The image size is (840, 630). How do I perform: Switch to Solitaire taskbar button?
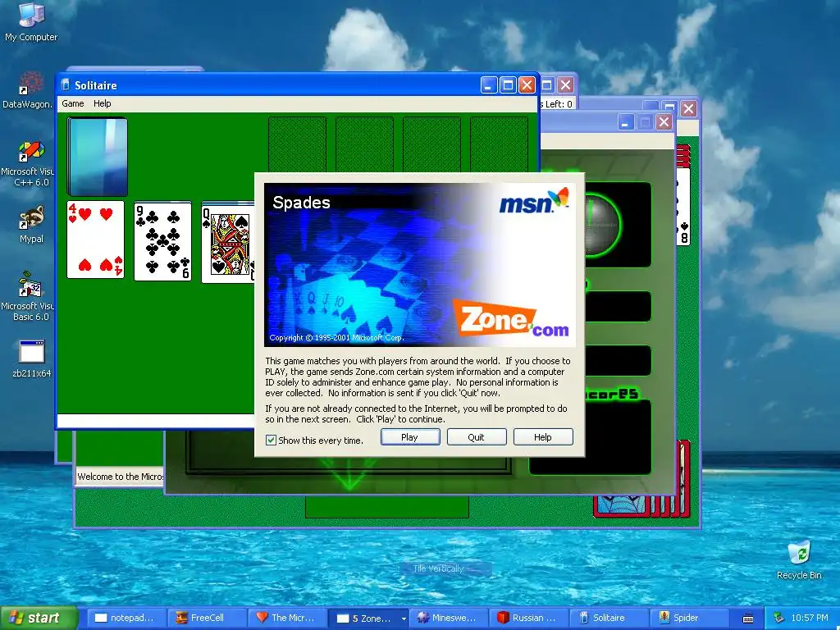(608, 618)
